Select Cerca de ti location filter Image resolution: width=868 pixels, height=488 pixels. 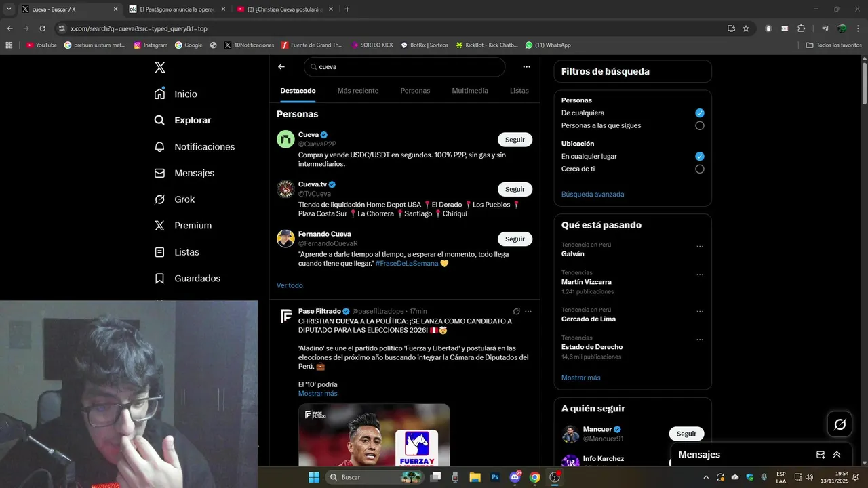pyautogui.click(x=700, y=169)
